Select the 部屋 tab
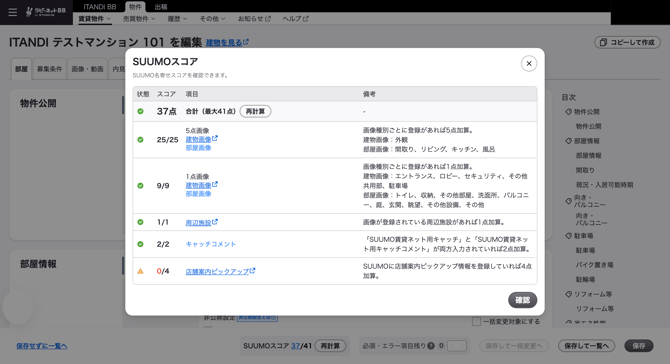Viewport: 670px width, 364px height. pos(21,69)
